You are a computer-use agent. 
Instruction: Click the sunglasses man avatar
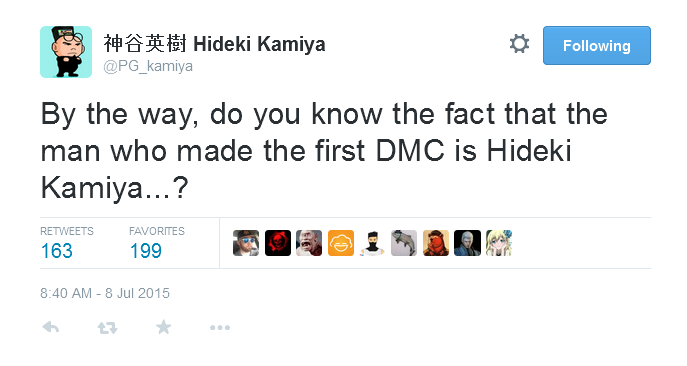click(246, 243)
